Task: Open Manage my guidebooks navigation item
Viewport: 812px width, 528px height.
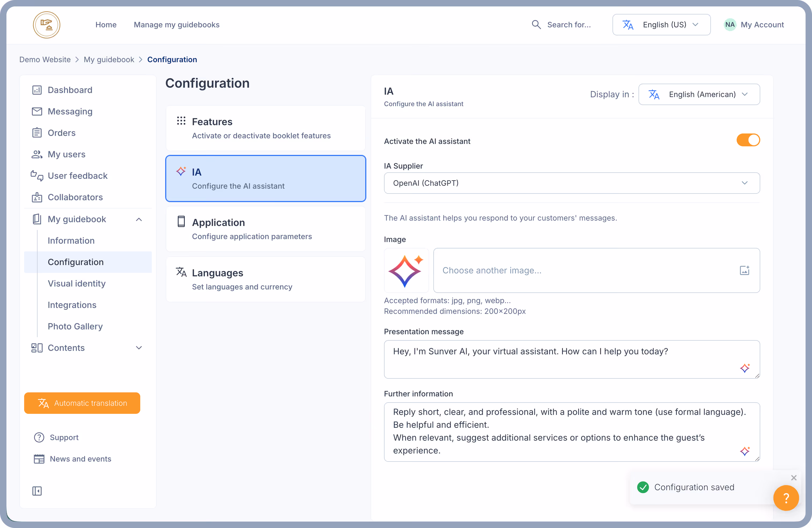Action: (177, 24)
